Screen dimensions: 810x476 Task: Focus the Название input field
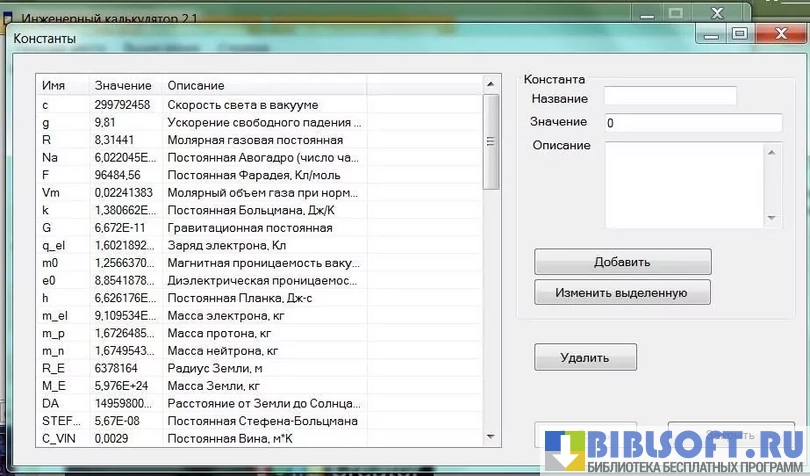[x=670, y=97]
